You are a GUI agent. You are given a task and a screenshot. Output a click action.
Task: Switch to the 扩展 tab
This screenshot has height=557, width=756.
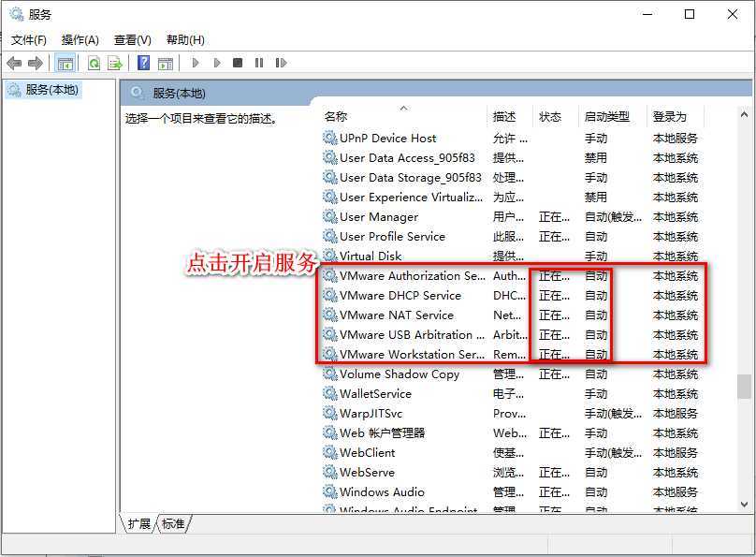(138, 523)
